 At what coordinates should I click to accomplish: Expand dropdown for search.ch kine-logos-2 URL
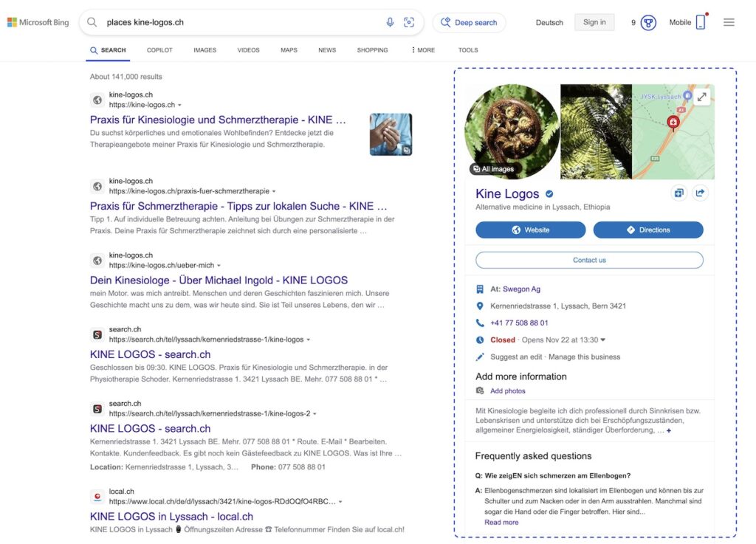point(315,414)
